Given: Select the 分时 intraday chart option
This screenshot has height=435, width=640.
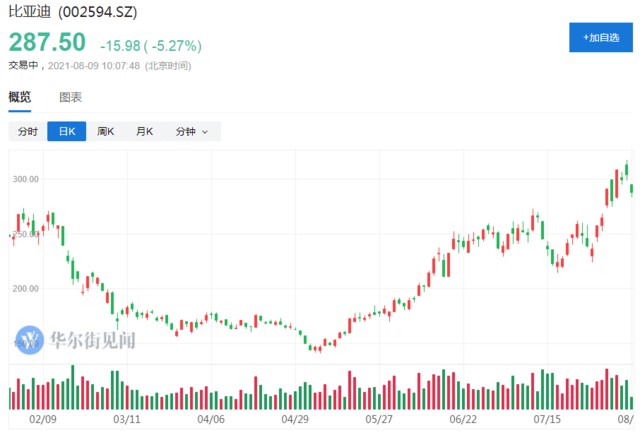Looking at the screenshot, I should 27,131.
